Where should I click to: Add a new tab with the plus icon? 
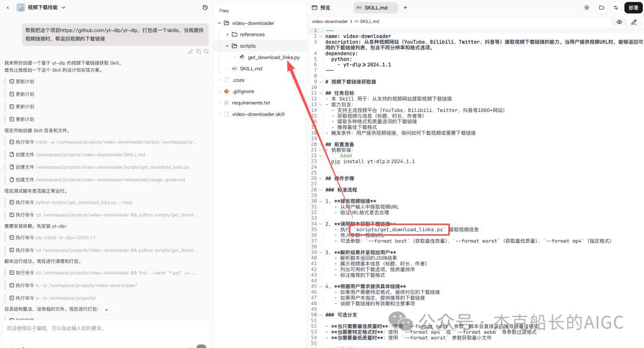click(x=405, y=7)
